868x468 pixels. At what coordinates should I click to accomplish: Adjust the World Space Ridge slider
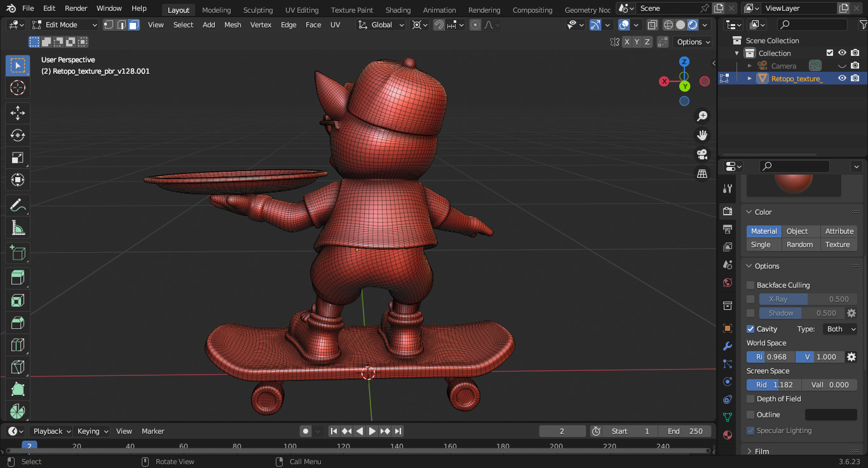point(771,357)
